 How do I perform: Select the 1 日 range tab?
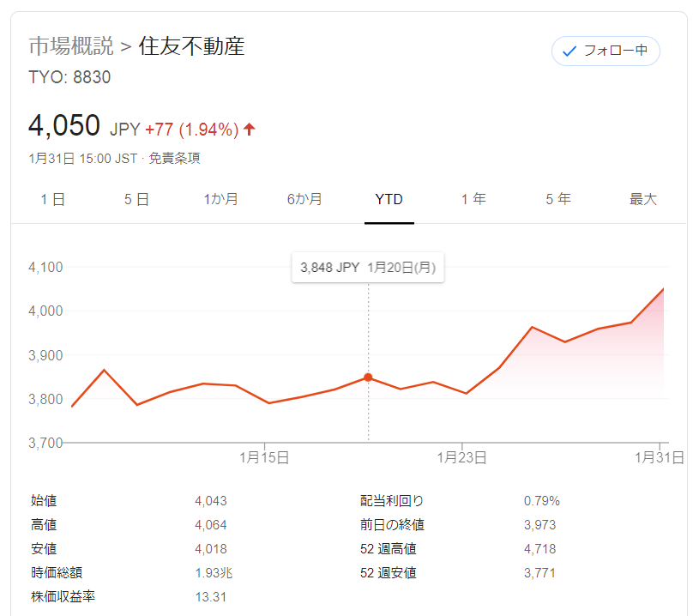pyautogui.click(x=52, y=199)
